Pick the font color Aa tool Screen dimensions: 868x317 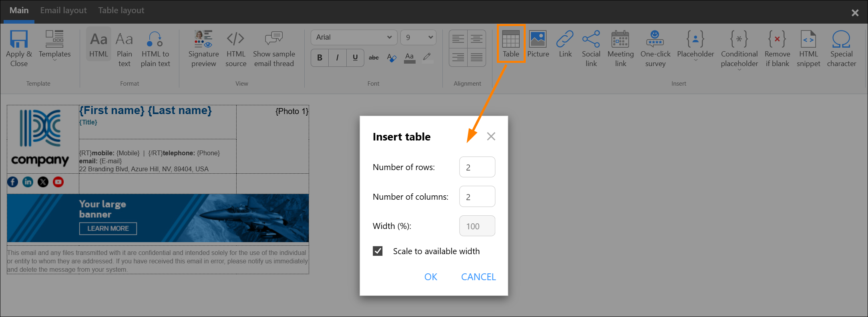(x=410, y=58)
